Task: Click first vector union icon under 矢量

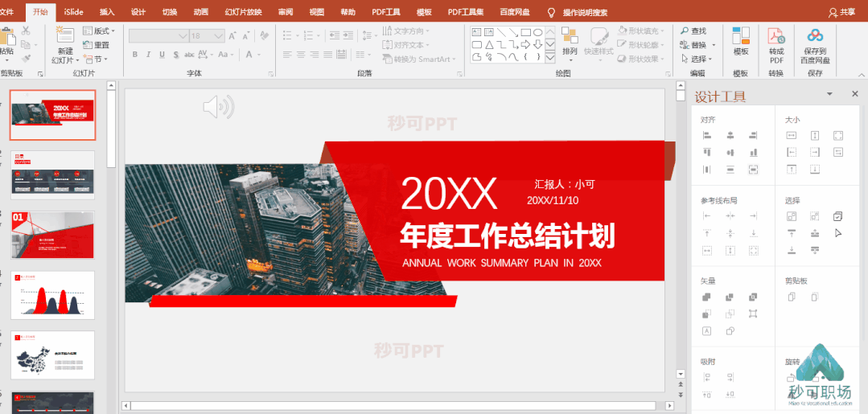Action: 707,297
